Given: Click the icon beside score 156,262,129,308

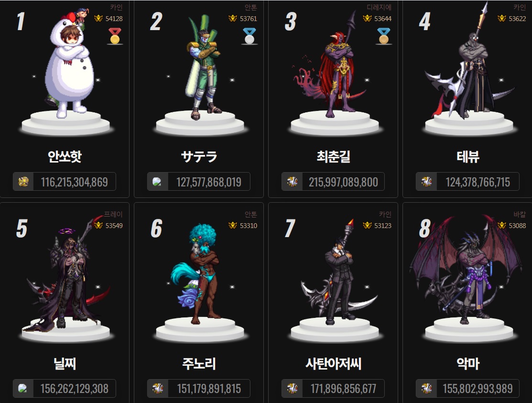Looking at the screenshot, I should pos(23,388).
